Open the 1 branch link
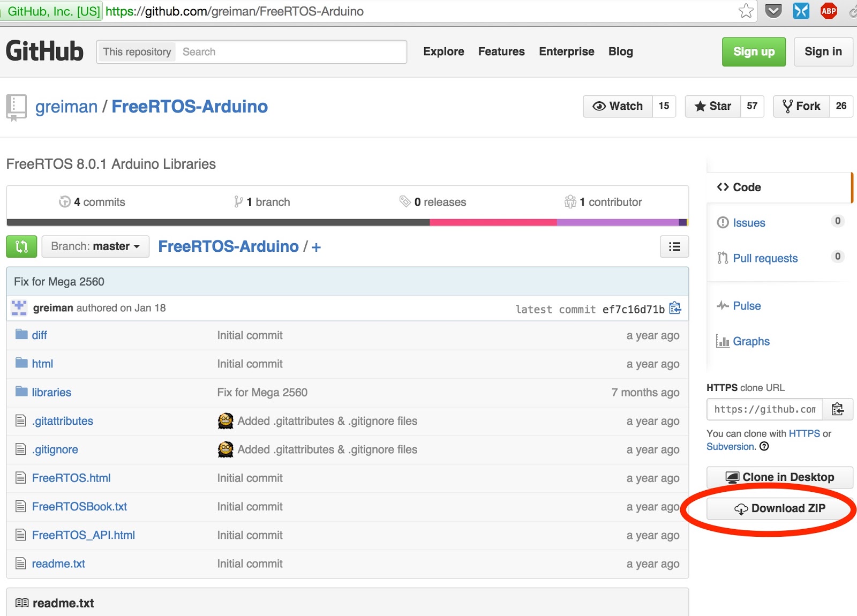857x616 pixels. coord(262,202)
